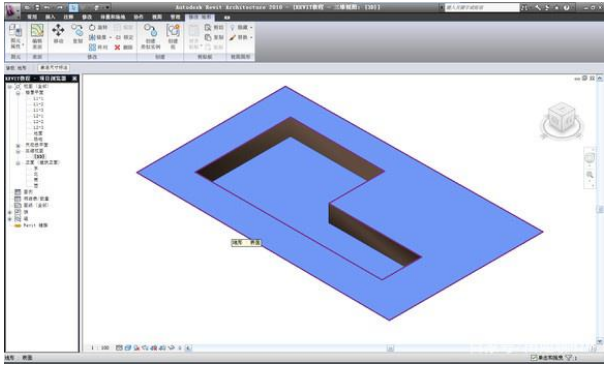Expand the Ceiling Plans tree node

tap(18, 145)
